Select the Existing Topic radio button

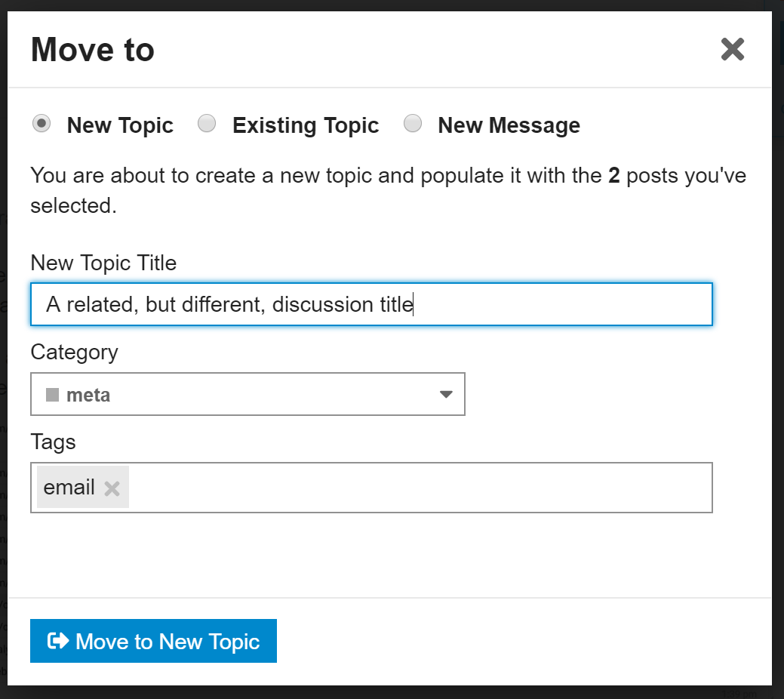point(207,124)
